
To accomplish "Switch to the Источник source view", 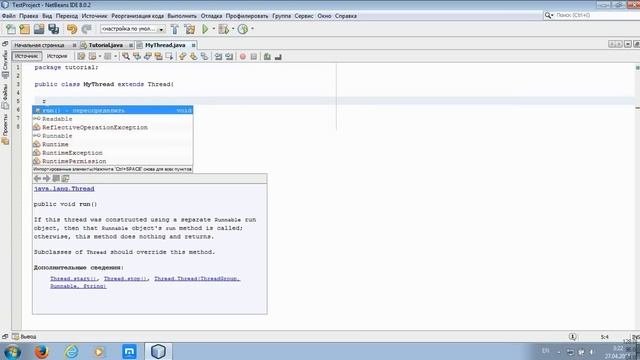I will click(27, 56).
